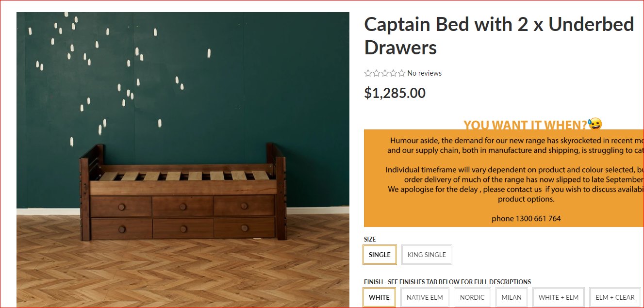
Task: Pick the NATIVE ELM finish
Action: 425,297
